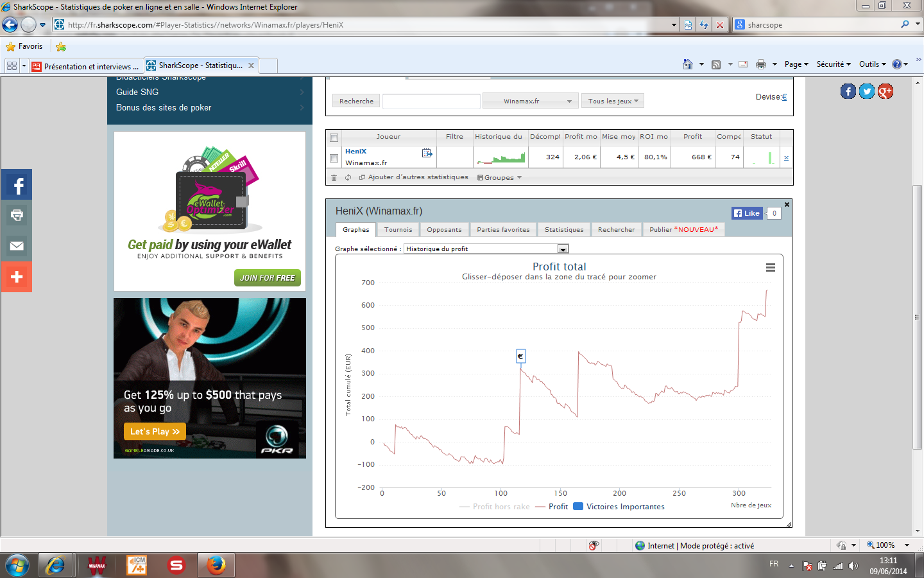This screenshot has height=578, width=924.
Task: Click the chart hamburger menu icon
Action: [x=770, y=268]
